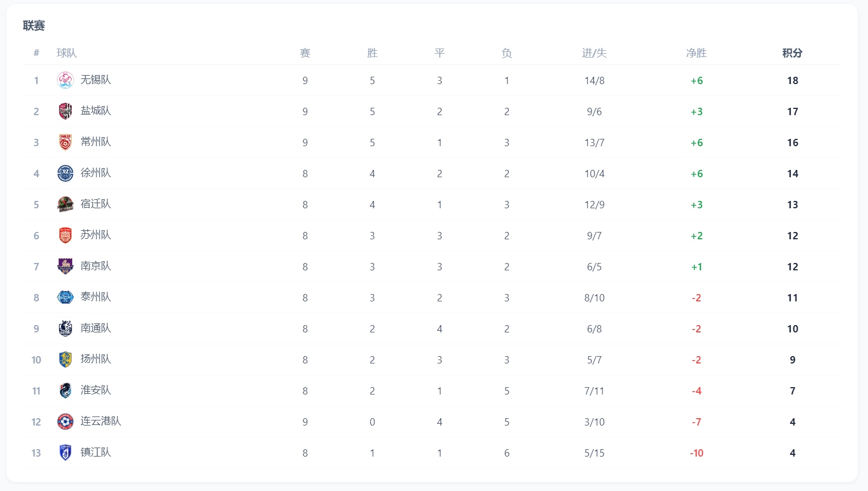The image size is (868, 491).
Task: Click the 镇江队 blue shield icon
Action: [65, 453]
